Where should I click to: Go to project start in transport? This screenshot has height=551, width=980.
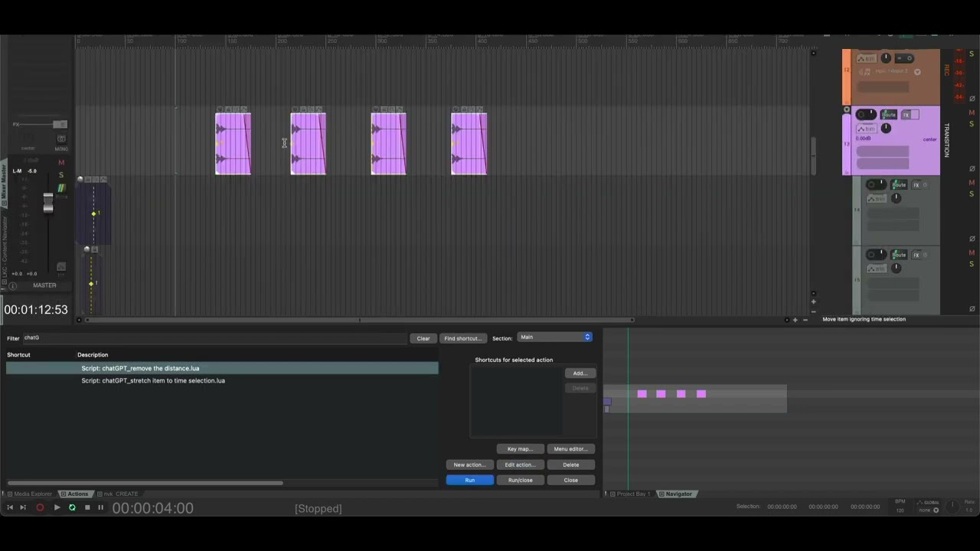tap(10, 507)
